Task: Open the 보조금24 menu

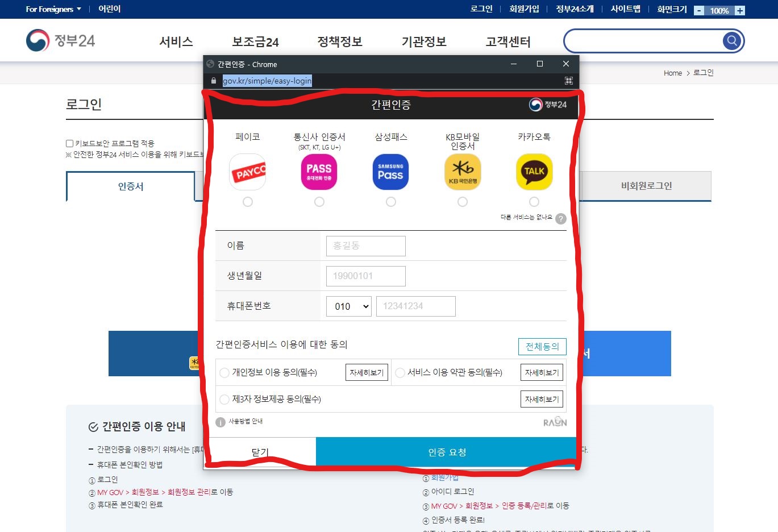Action: [255, 41]
